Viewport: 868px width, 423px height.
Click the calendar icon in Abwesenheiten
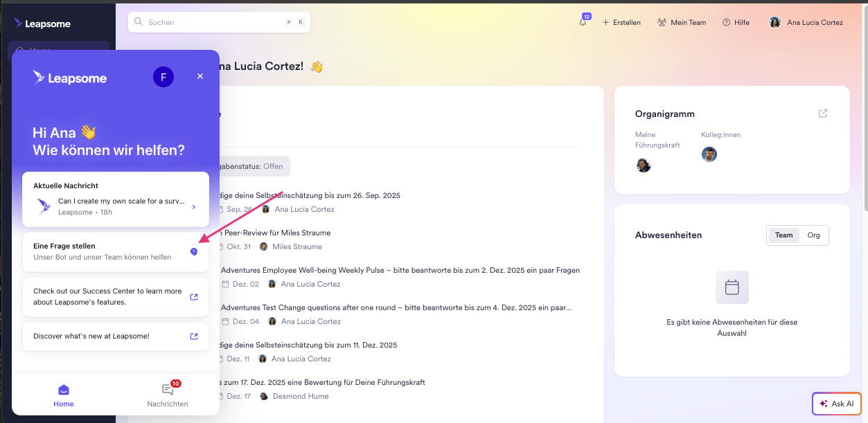click(x=732, y=287)
